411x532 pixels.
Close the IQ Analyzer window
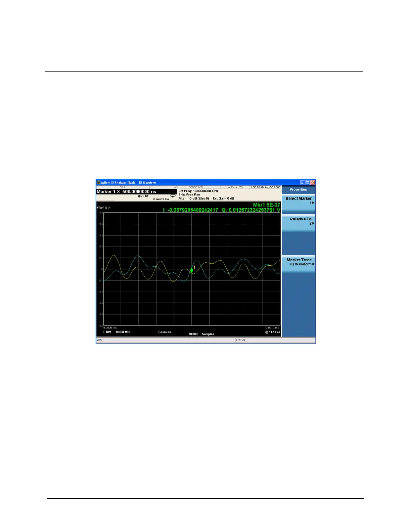tap(313, 182)
